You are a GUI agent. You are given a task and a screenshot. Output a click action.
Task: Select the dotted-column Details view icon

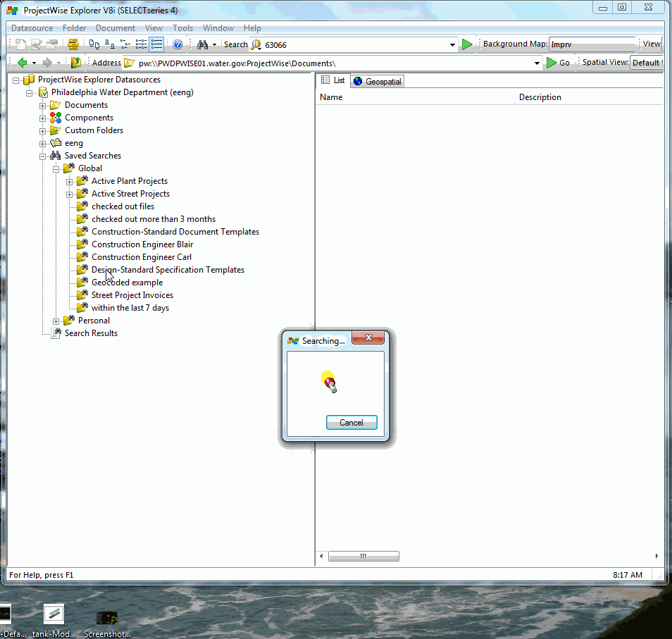(x=141, y=44)
